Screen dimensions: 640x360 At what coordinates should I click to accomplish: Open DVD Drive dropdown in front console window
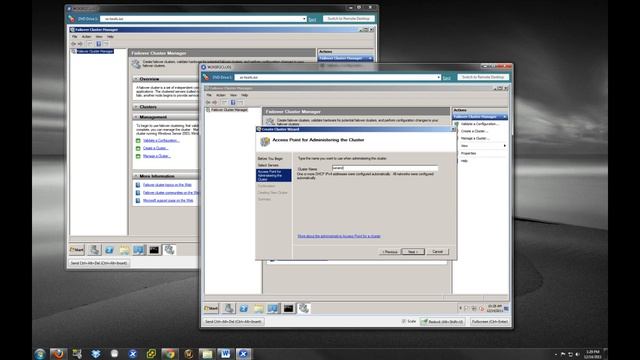point(439,77)
